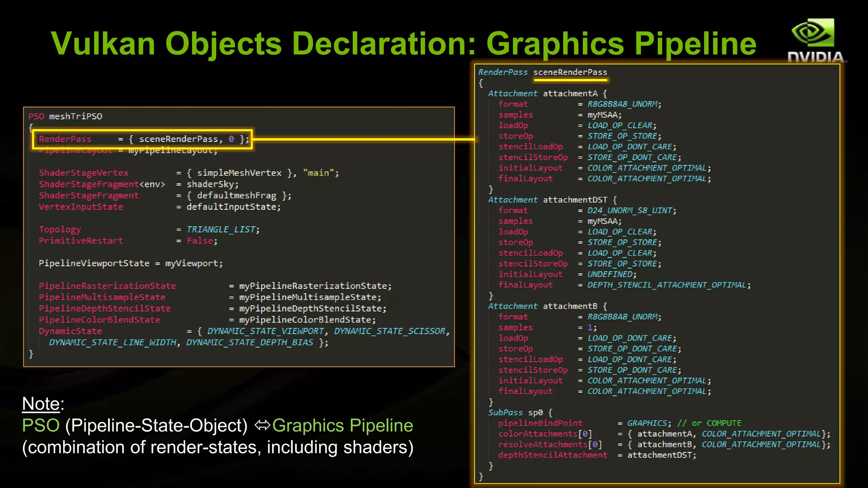Select the "DynamicState" property name
The width and height of the screenshot is (868, 488).
click(70, 331)
